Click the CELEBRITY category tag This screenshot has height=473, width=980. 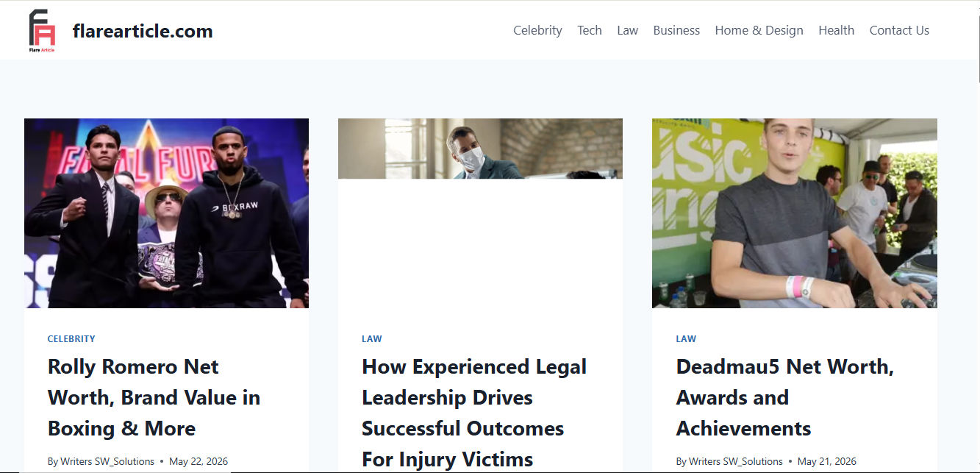coord(71,339)
